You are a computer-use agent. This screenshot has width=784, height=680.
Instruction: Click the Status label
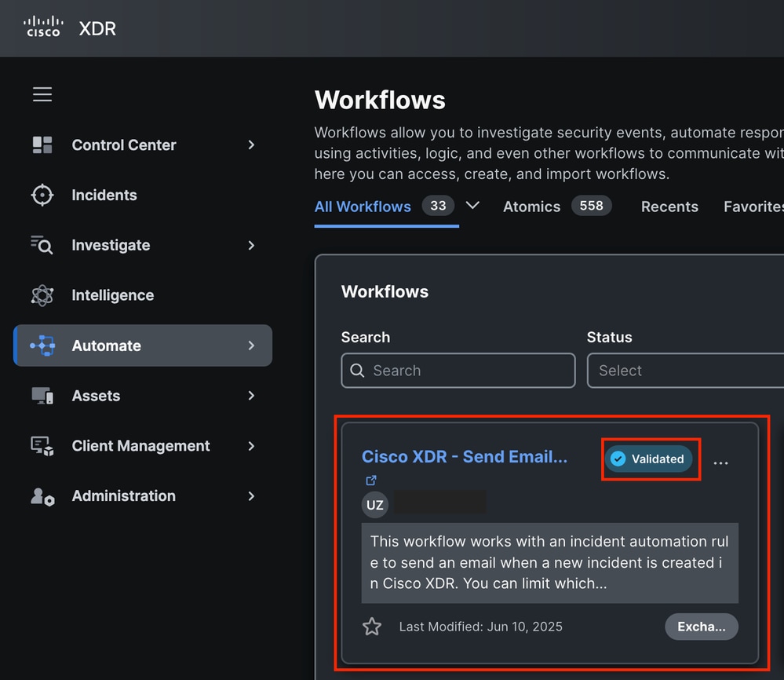coord(610,337)
